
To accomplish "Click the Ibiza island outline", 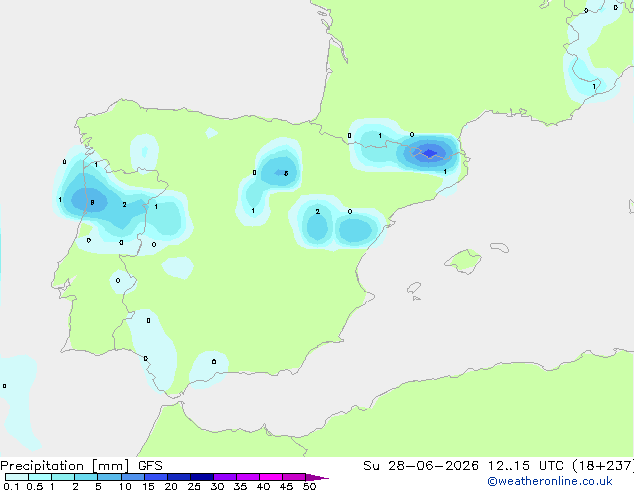I will pyautogui.click(x=414, y=288).
